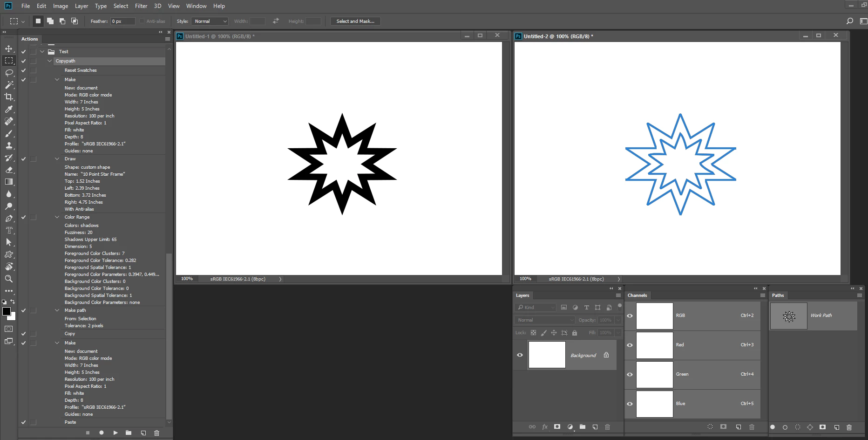Hide the Background layer visibility
The image size is (868, 440).
[520, 355]
